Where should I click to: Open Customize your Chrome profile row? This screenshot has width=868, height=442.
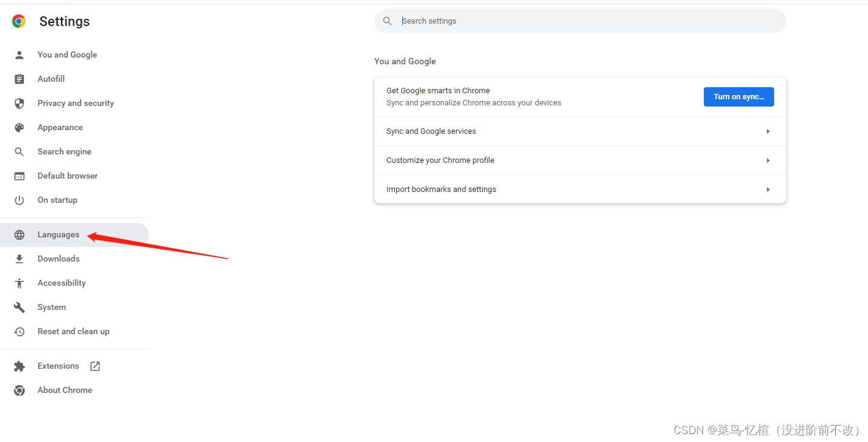580,160
